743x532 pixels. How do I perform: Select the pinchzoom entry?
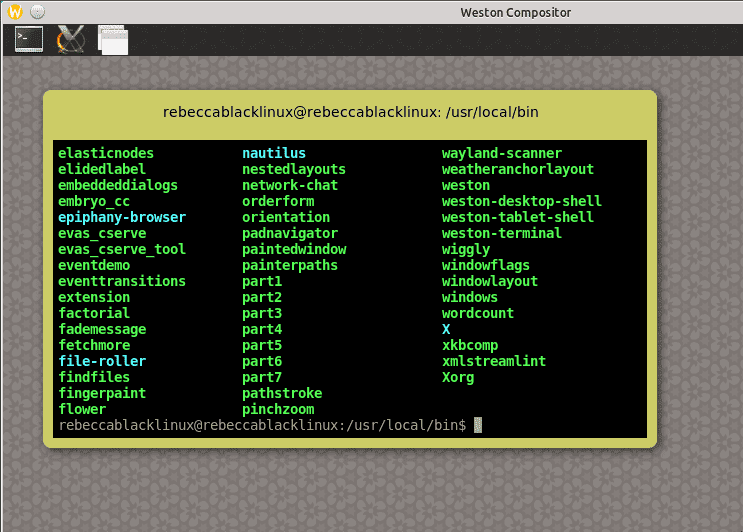[x=278, y=409]
